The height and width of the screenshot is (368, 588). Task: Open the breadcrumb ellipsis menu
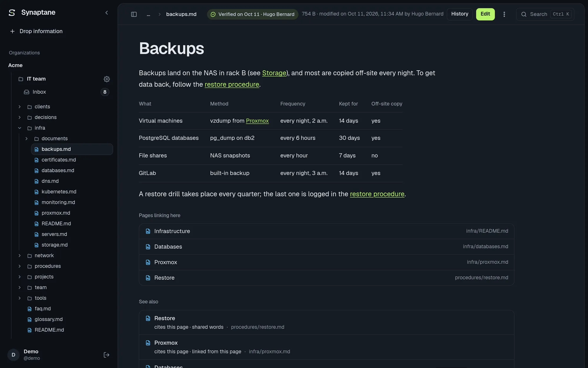(148, 14)
